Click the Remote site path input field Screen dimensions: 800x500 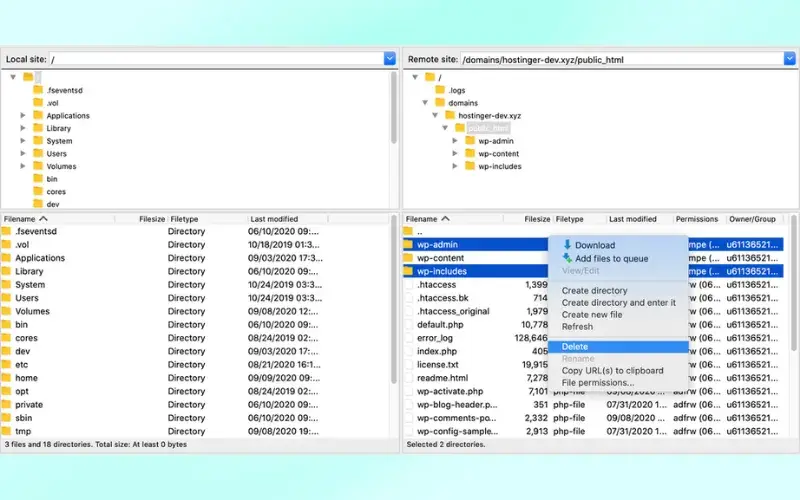(x=621, y=59)
